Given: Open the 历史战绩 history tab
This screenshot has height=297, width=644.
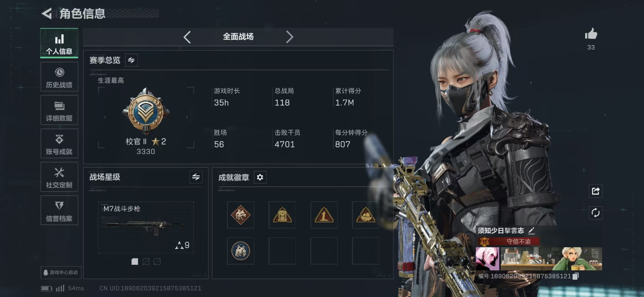Looking at the screenshot, I should 59,77.
